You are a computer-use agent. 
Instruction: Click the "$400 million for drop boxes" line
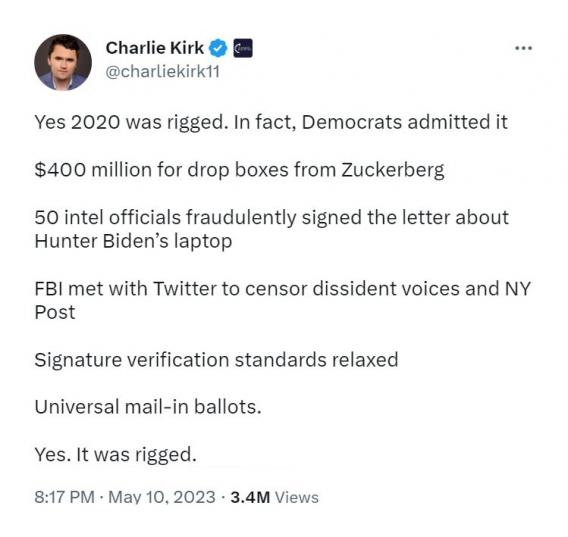pos(239,170)
